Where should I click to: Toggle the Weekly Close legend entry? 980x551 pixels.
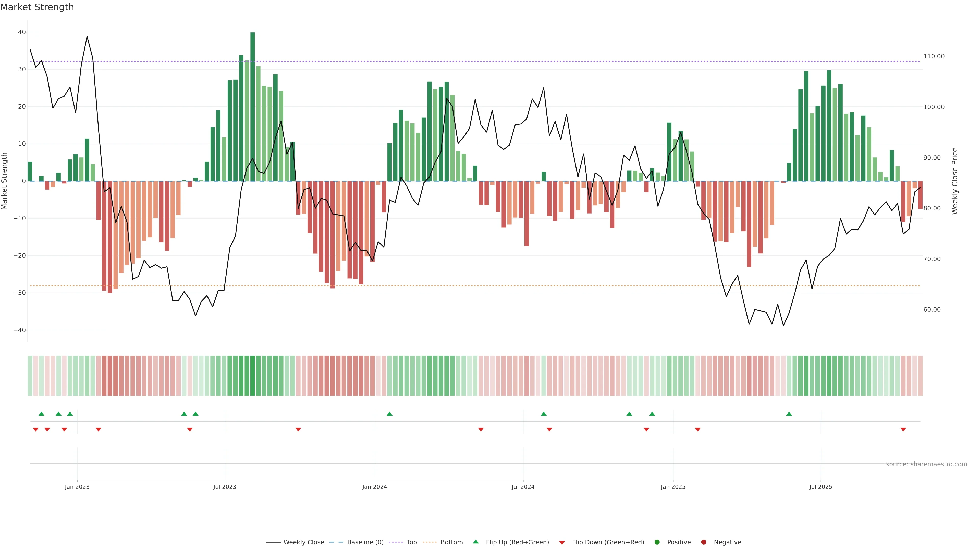(295, 542)
